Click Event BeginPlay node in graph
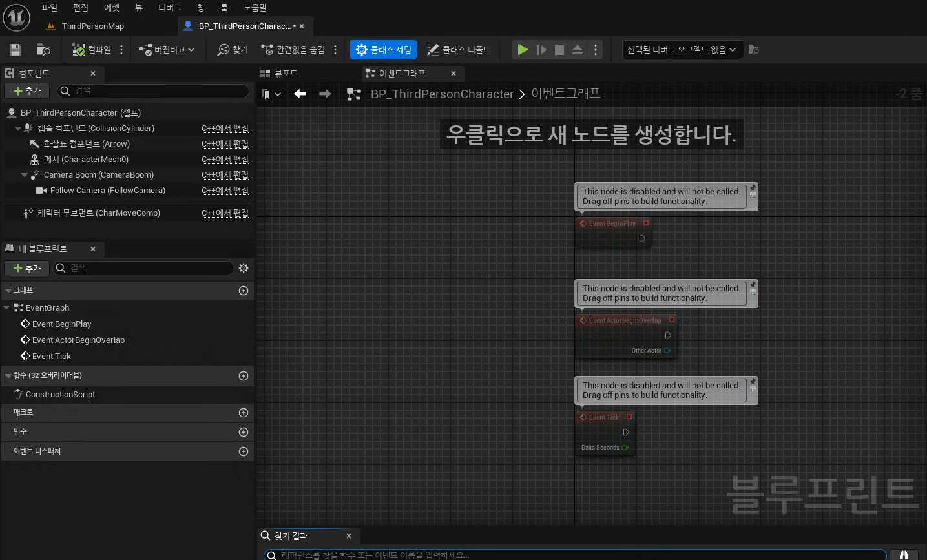The height and width of the screenshot is (560, 927). coord(612,231)
